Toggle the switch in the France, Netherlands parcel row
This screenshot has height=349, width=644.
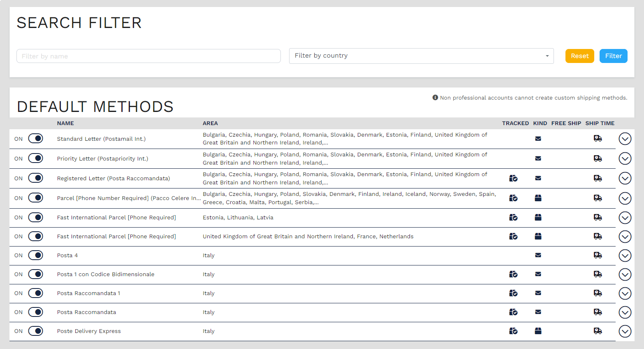click(x=36, y=236)
